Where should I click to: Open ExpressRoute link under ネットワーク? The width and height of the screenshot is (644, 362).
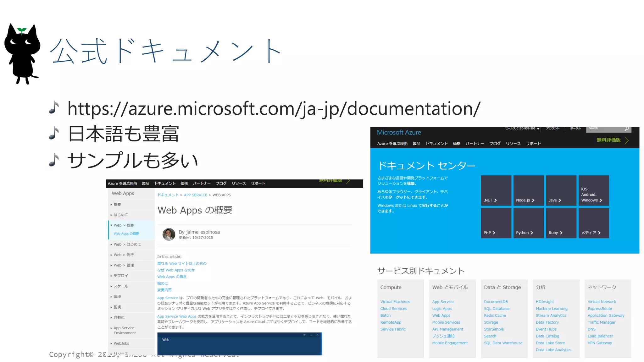[600, 309]
